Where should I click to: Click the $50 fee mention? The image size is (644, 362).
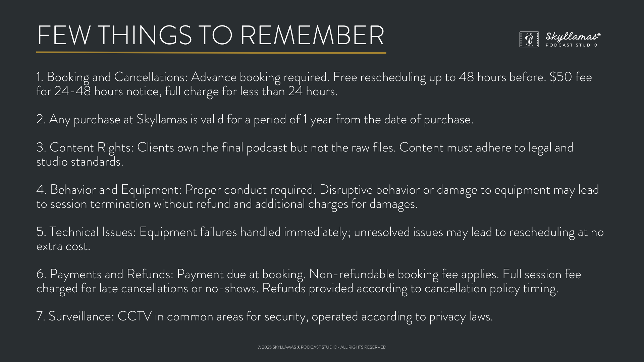(571, 77)
